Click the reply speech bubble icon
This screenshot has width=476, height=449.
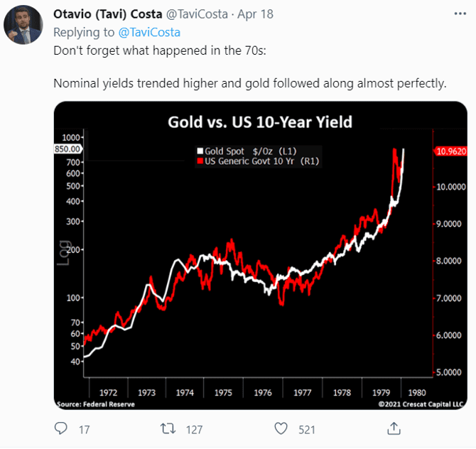point(61,428)
